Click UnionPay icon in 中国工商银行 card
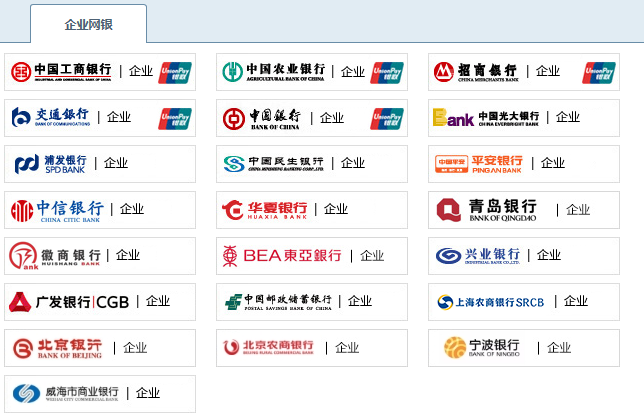644x418 pixels. coord(175,73)
